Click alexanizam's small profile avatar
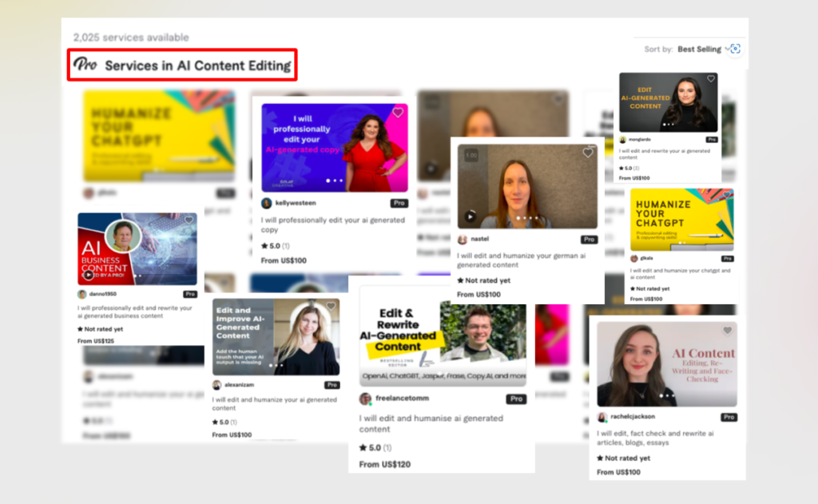The image size is (818, 504). click(x=217, y=385)
